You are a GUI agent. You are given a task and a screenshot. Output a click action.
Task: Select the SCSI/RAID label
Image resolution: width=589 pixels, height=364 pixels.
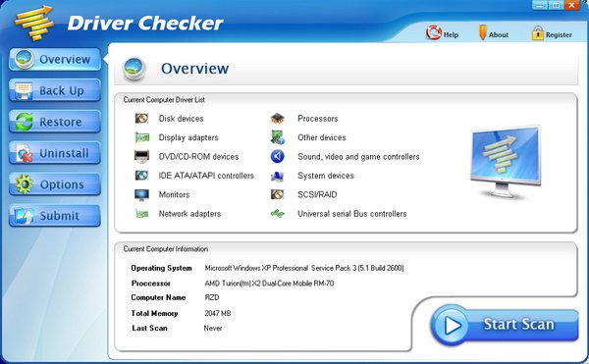[x=317, y=195]
